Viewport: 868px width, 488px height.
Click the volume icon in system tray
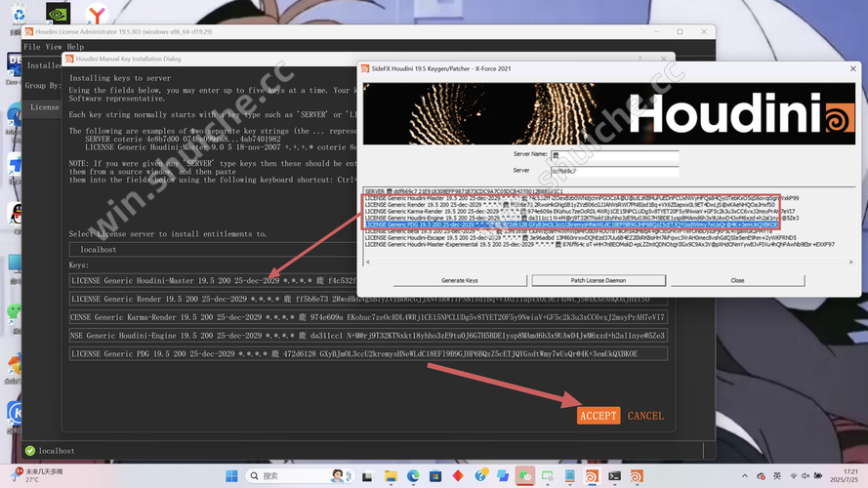pyautogui.click(x=806, y=476)
